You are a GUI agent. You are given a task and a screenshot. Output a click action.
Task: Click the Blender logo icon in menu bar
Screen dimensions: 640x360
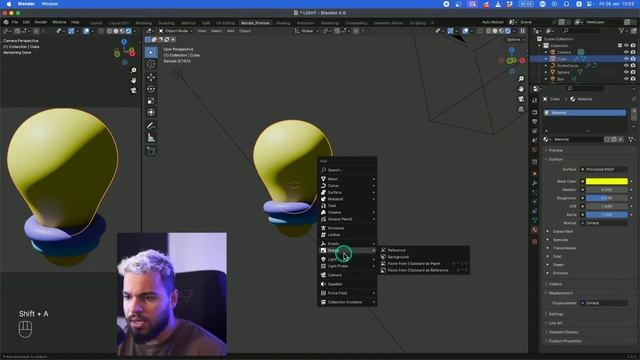click(x=6, y=22)
